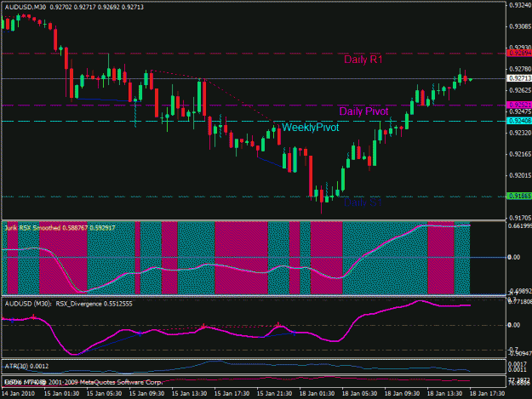532x399 pixels.
Task: Click the 18 Jan 09:30 time label
Action: [x=402, y=394]
